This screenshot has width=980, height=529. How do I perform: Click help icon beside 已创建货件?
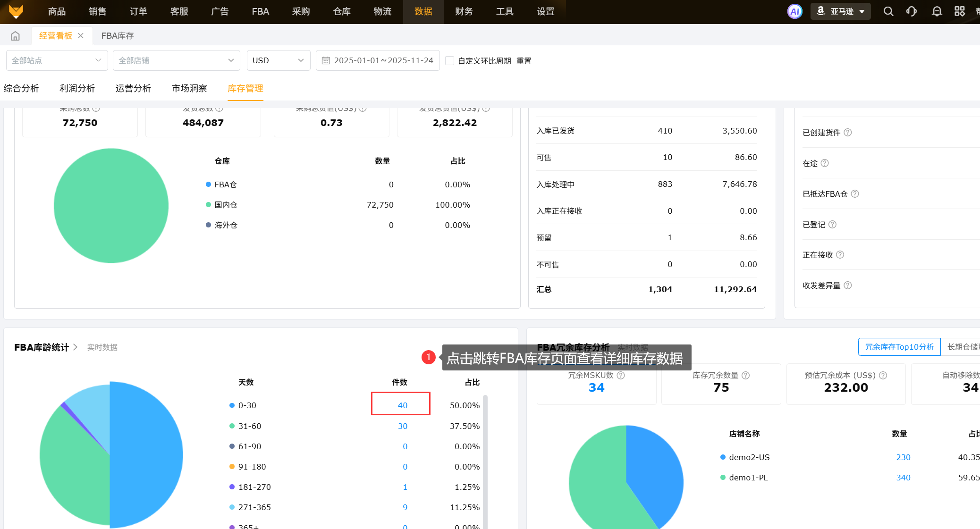point(848,133)
